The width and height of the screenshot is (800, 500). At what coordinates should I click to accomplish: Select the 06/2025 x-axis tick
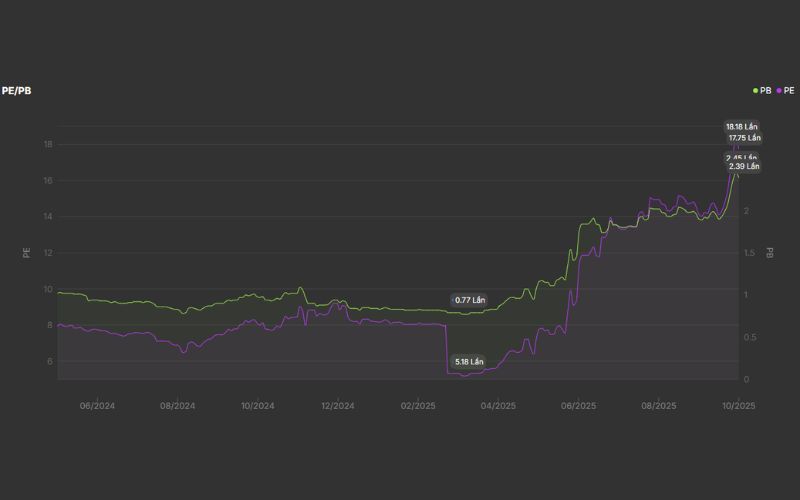point(578,406)
